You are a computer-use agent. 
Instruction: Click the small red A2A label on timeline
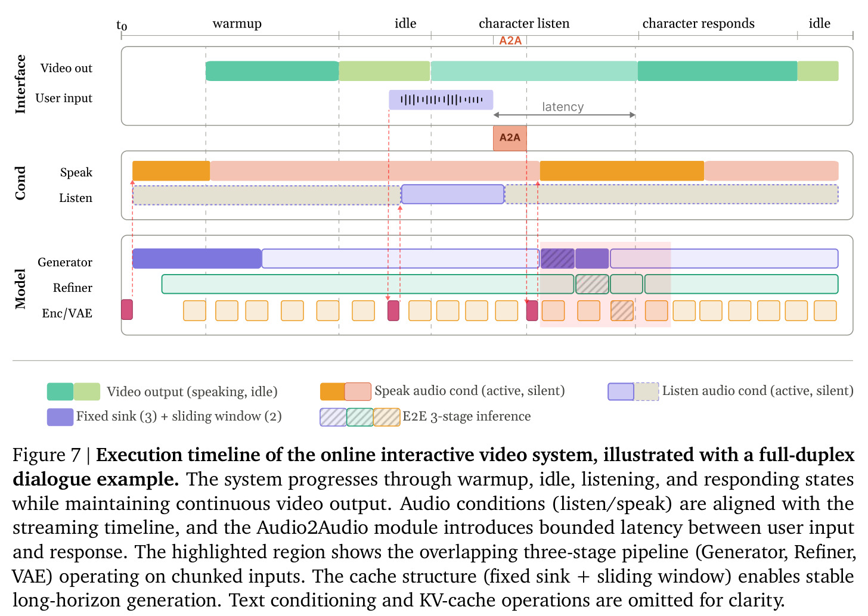pos(510,41)
